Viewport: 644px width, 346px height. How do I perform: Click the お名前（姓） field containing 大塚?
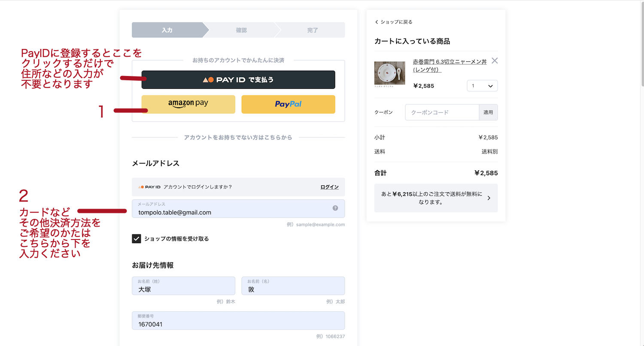tap(184, 286)
